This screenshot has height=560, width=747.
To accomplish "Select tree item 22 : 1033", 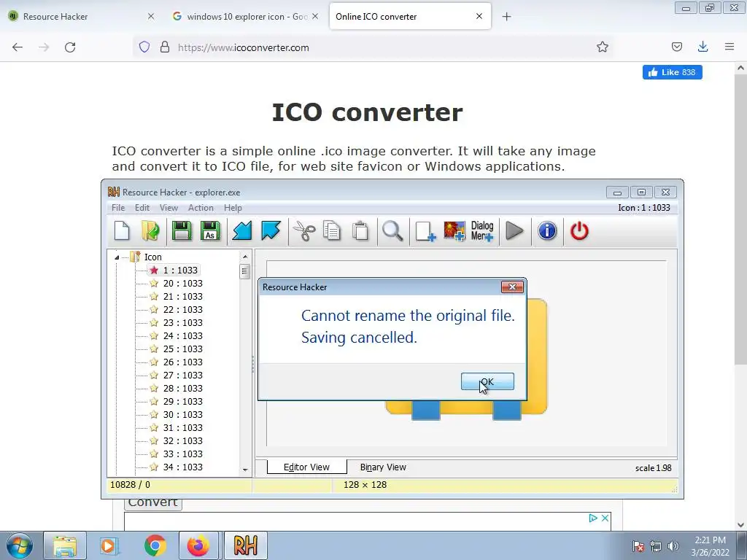I will (x=183, y=309).
